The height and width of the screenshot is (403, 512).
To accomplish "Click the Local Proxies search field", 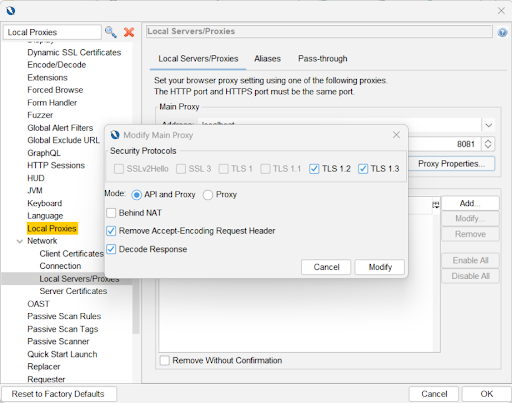I will coord(52,32).
